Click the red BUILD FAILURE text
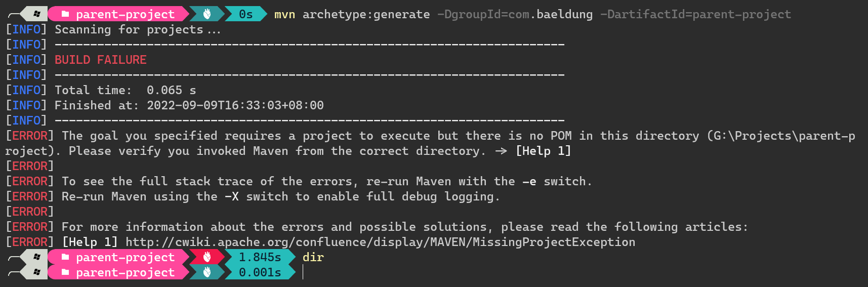The width and height of the screenshot is (868, 287). [100, 60]
